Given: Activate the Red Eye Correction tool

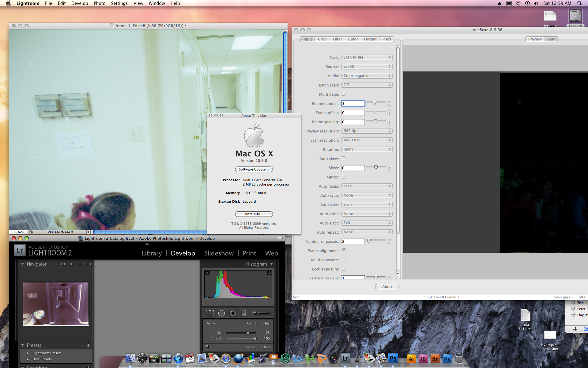Looking at the screenshot, I should 233,313.
